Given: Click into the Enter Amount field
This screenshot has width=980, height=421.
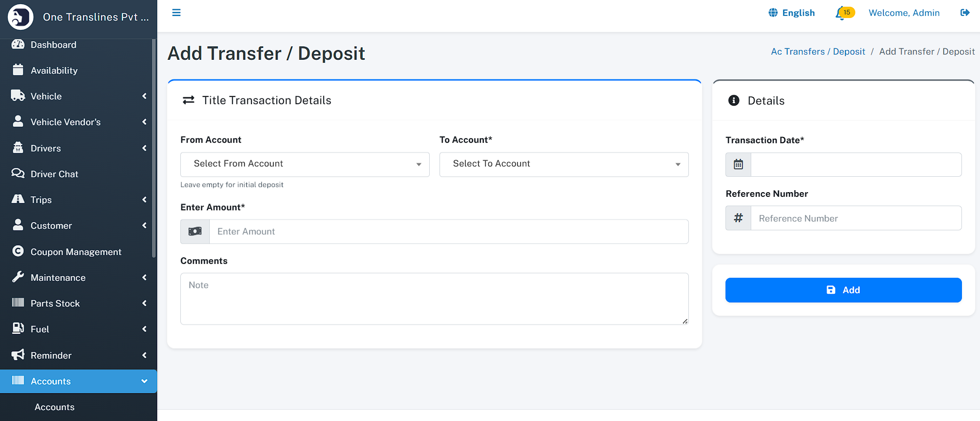Looking at the screenshot, I should pyautogui.click(x=448, y=232).
